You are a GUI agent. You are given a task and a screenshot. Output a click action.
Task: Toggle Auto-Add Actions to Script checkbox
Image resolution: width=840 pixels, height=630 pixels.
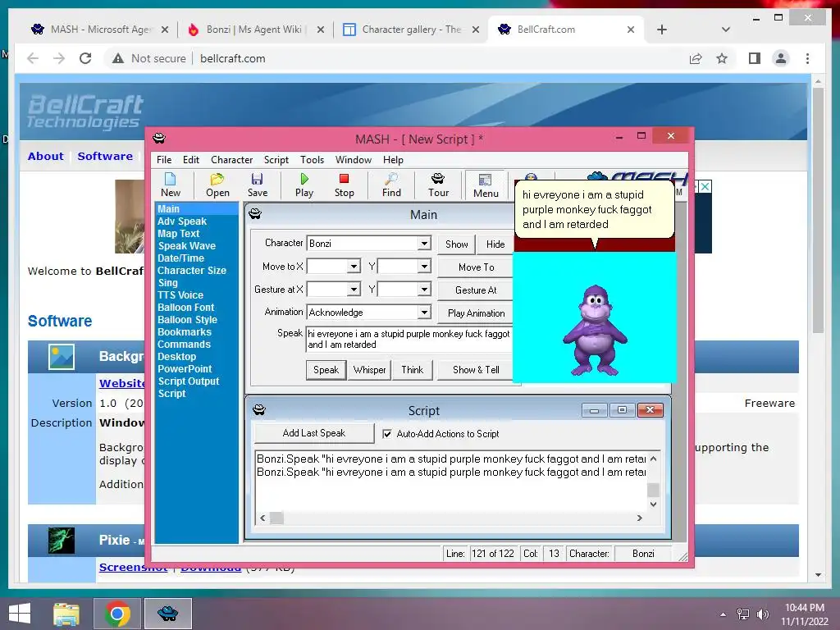pos(387,434)
